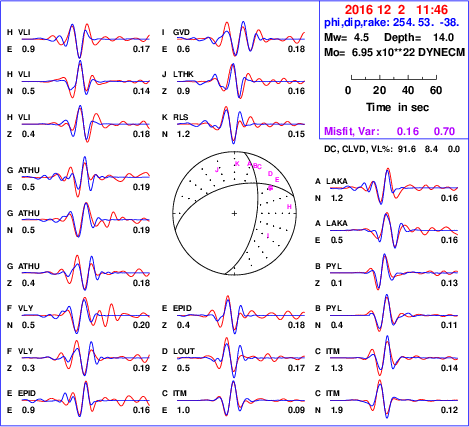Click the Misfit, Var values line
The height and width of the screenshot is (427, 469).
coord(390,131)
